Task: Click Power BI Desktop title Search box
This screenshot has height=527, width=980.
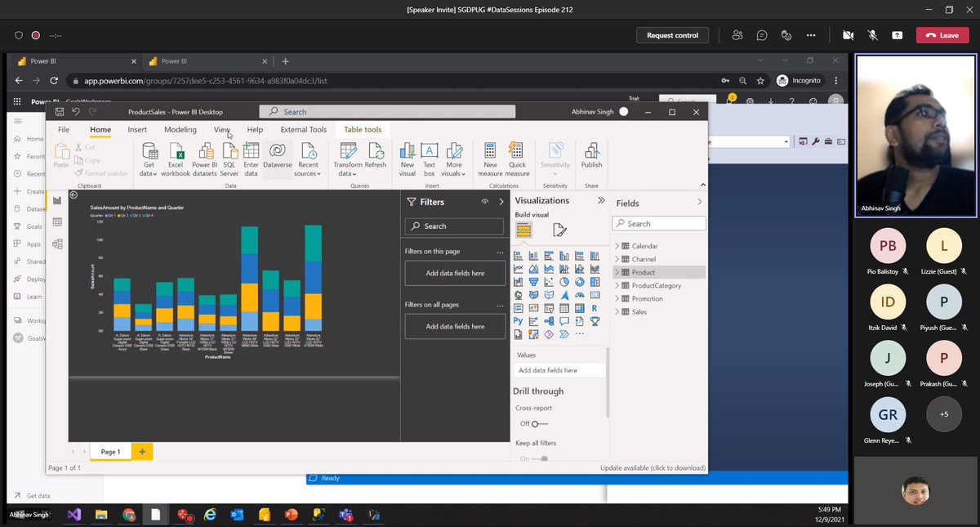Action: tap(387, 112)
